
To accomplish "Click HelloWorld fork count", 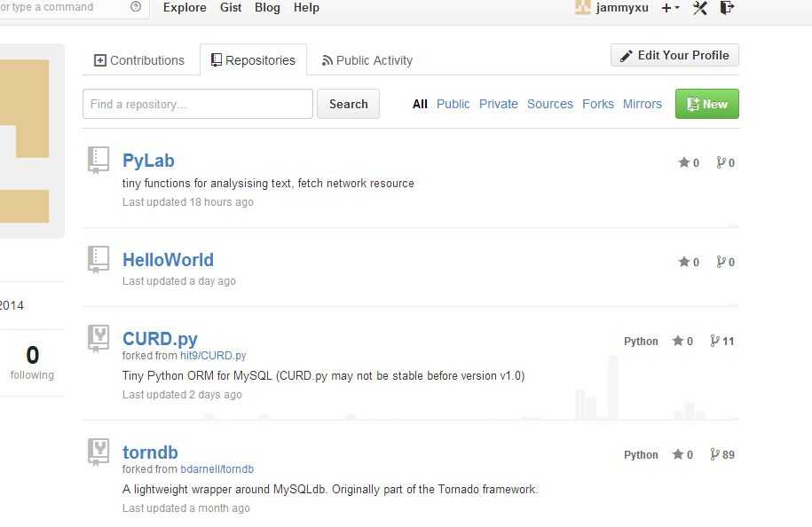I will pyautogui.click(x=725, y=262).
